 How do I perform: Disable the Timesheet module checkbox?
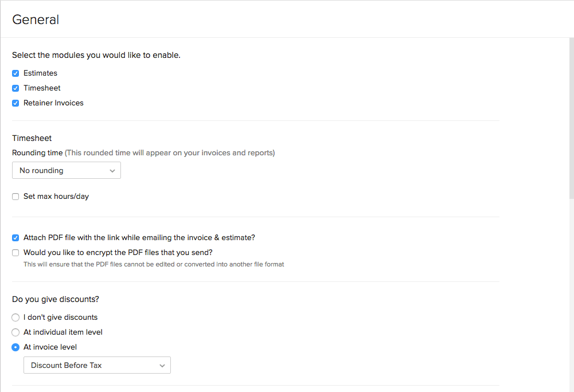point(15,88)
